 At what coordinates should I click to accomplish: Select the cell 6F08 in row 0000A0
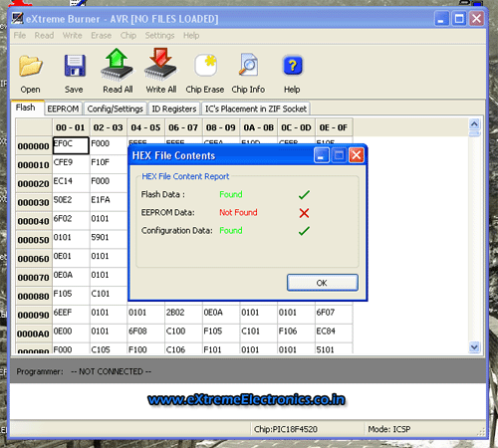tap(145, 334)
